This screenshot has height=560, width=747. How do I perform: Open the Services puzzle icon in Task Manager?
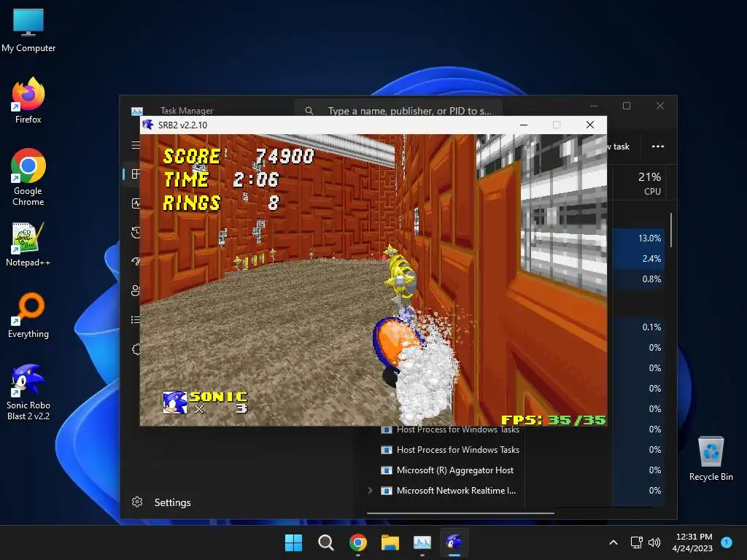136,349
